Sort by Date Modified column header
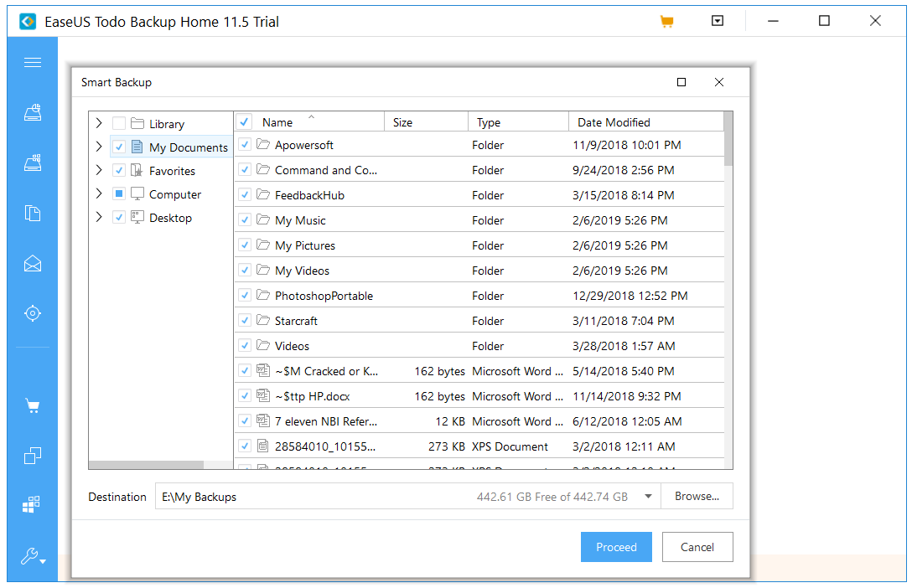Image resolution: width=912 pixels, height=588 pixels. coord(645,122)
